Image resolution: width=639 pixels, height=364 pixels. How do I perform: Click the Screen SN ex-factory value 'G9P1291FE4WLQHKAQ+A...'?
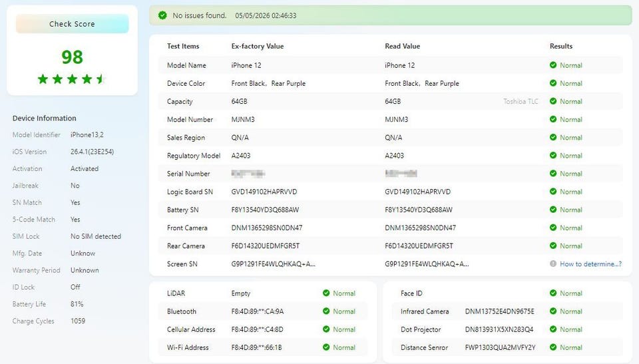click(274, 264)
